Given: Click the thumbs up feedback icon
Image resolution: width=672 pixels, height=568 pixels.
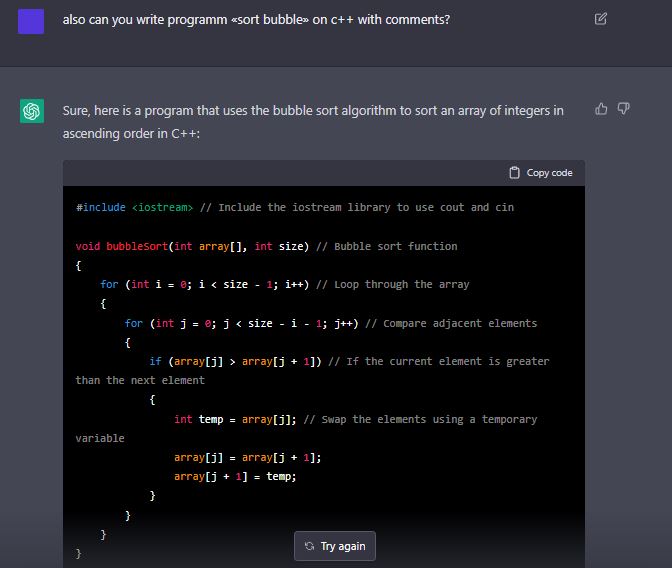Looking at the screenshot, I should coord(601,109).
